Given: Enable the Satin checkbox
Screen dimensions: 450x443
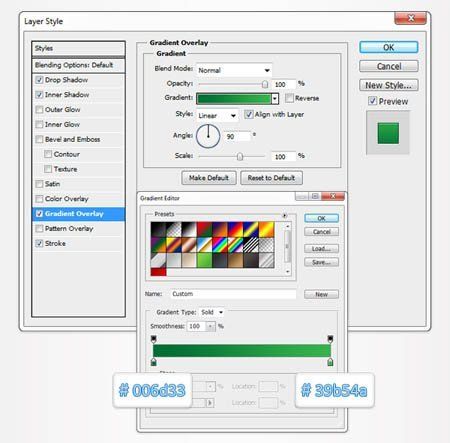Looking at the screenshot, I should tap(39, 184).
